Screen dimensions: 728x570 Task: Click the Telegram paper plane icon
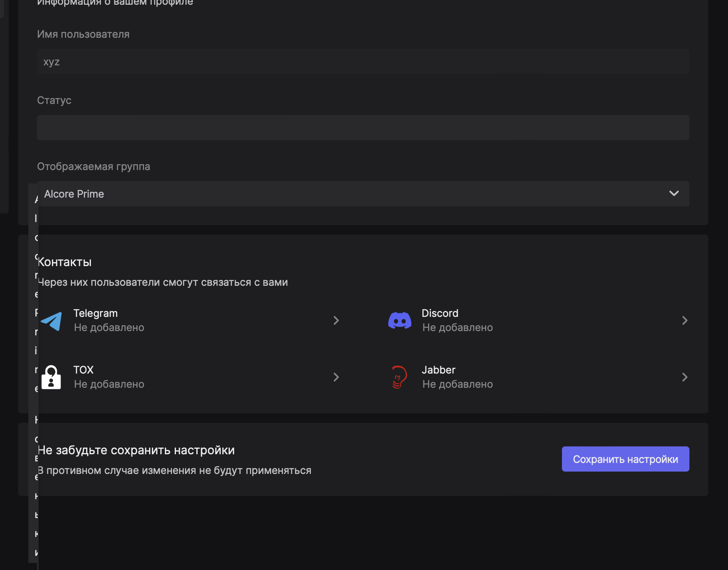click(52, 321)
